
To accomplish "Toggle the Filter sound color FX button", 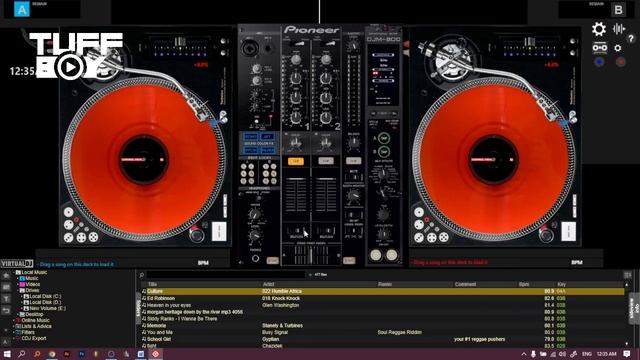I will click(268, 150).
